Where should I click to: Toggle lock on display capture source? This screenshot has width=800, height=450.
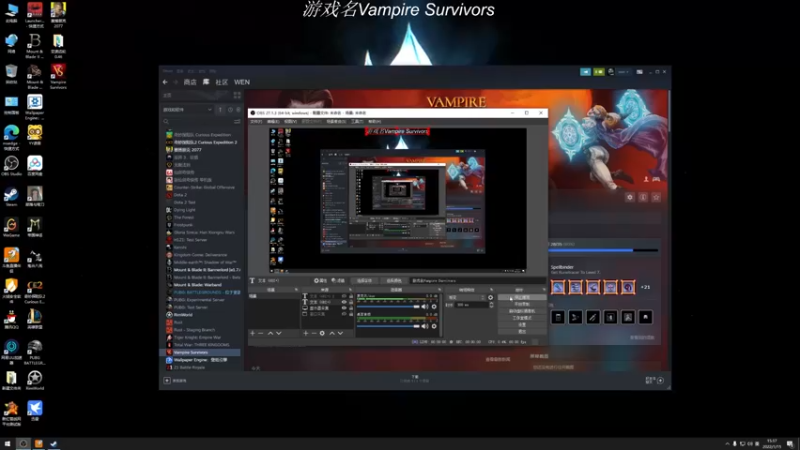tap(351, 308)
